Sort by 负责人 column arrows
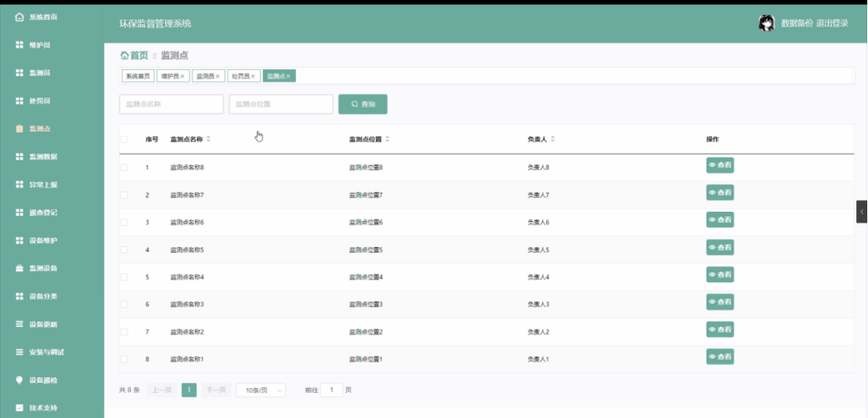 point(552,140)
